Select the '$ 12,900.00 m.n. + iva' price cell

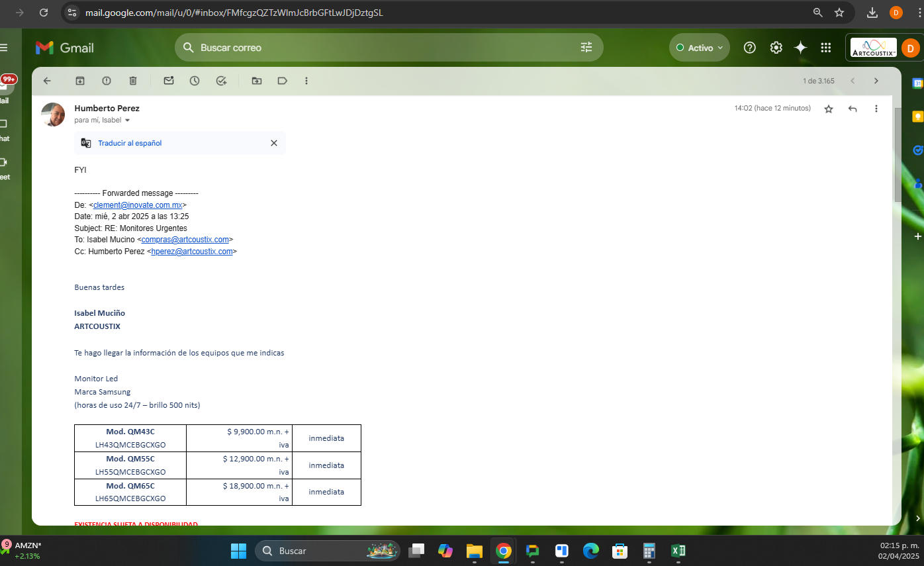coord(239,465)
